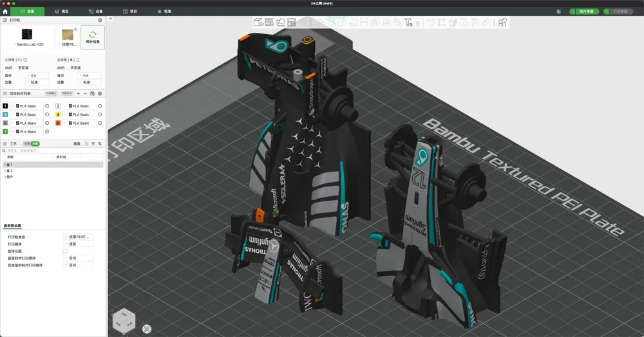Click the Add plate grid toolbar icon
644x337 pixels.
269,22
